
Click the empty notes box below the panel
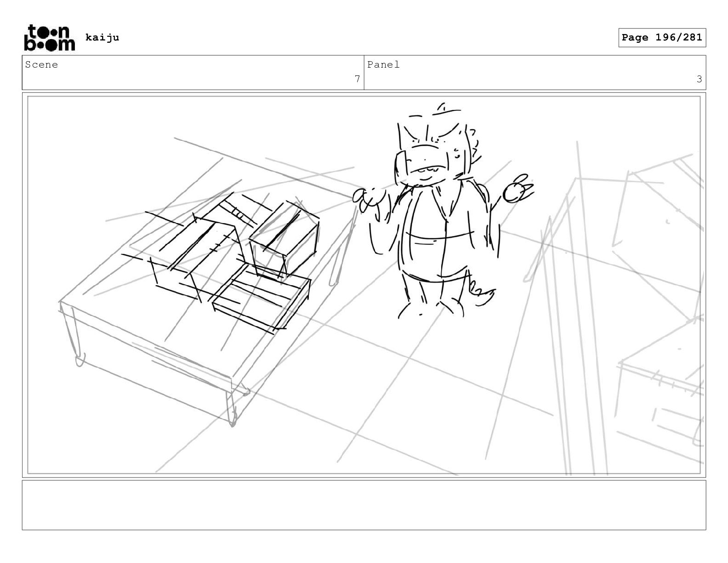click(364, 505)
